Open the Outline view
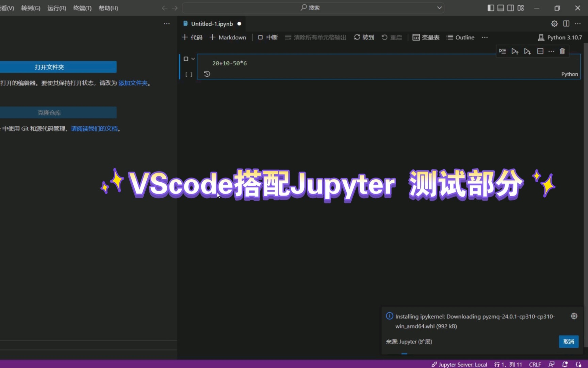 [460, 37]
